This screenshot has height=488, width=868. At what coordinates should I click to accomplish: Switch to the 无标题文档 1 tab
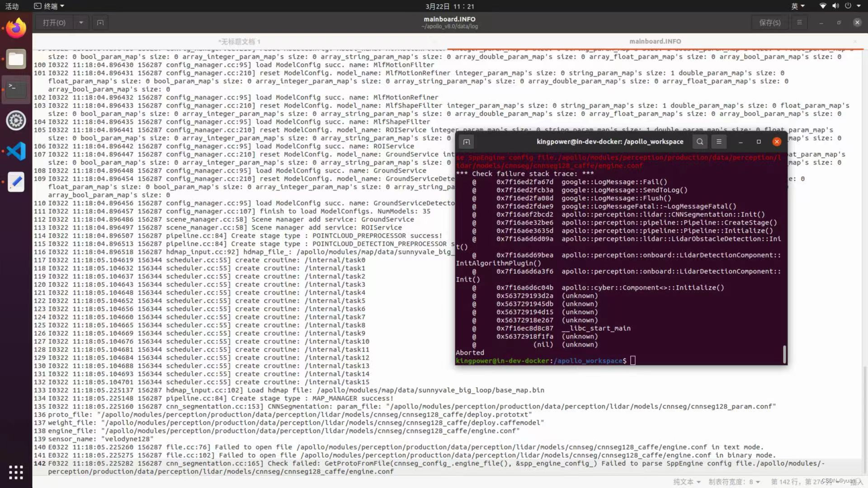[x=239, y=42]
